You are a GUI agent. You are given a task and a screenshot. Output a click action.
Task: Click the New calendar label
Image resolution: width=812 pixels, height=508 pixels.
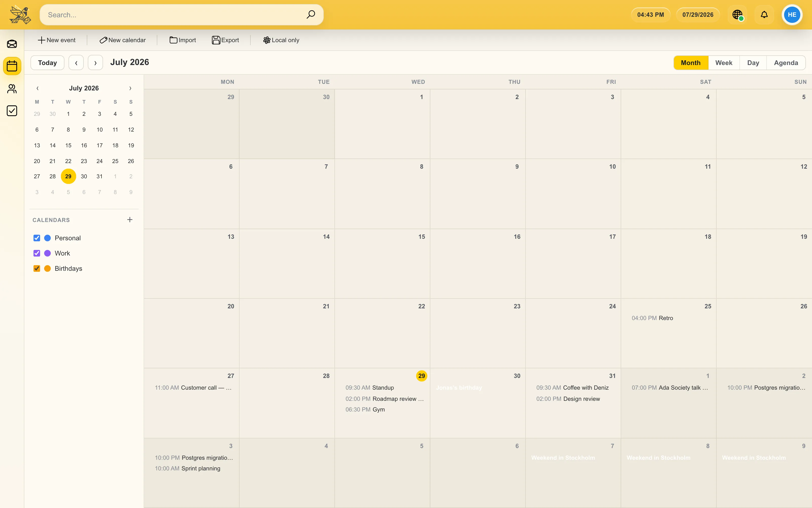click(x=127, y=40)
